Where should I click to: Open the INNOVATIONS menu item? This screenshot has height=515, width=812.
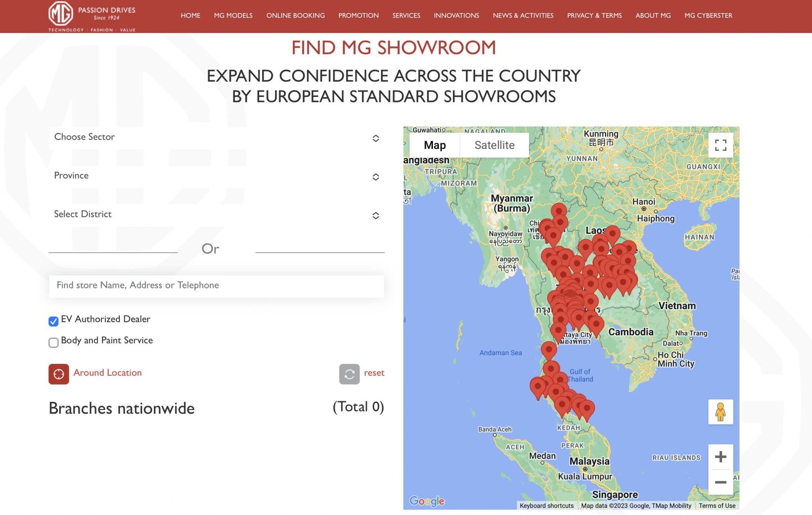456,15
